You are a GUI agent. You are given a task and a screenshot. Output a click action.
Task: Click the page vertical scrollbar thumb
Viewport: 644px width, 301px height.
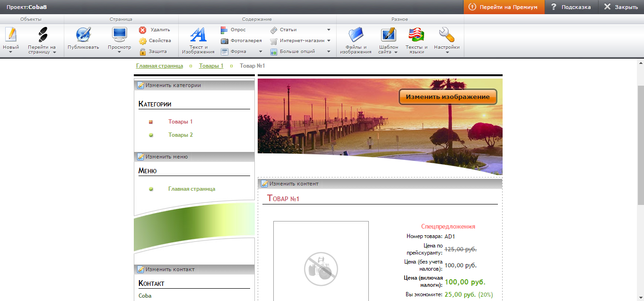point(641,145)
